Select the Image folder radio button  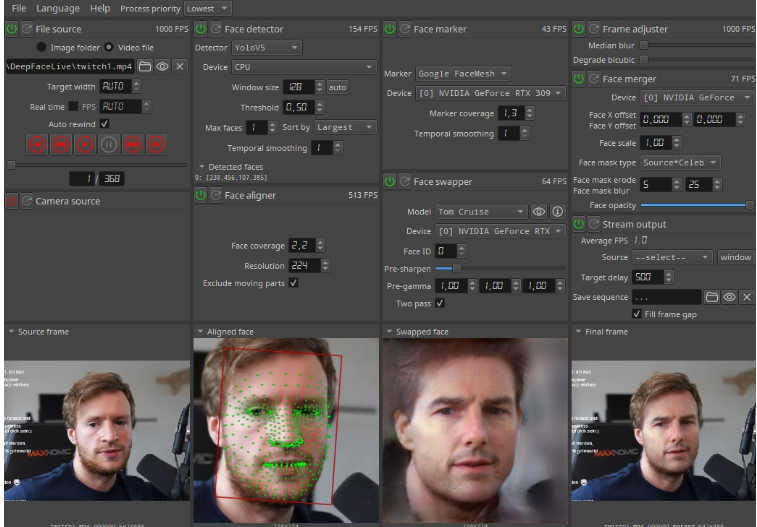(x=41, y=47)
